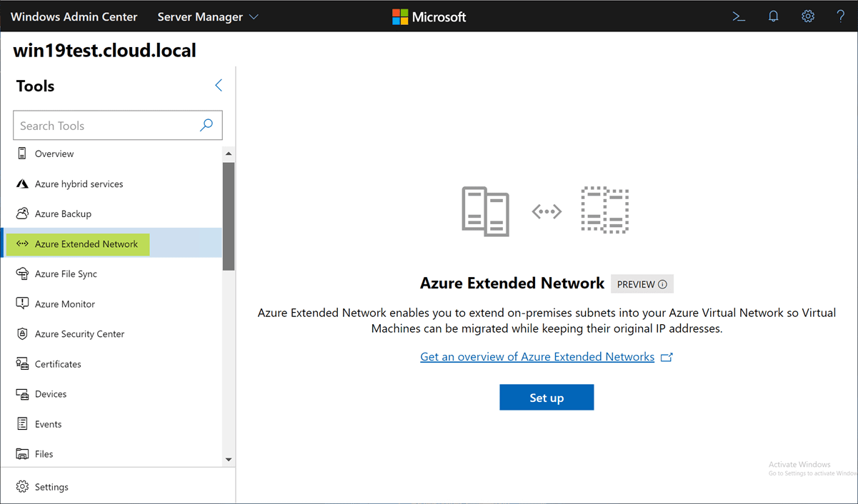Open the Azure Extended Networks overview link

point(537,357)
